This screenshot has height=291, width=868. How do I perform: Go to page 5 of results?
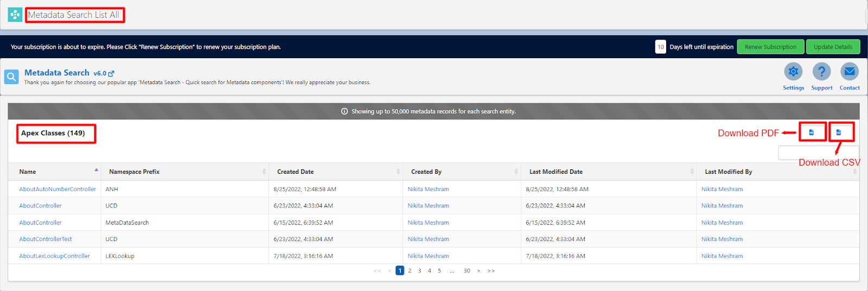439,270
